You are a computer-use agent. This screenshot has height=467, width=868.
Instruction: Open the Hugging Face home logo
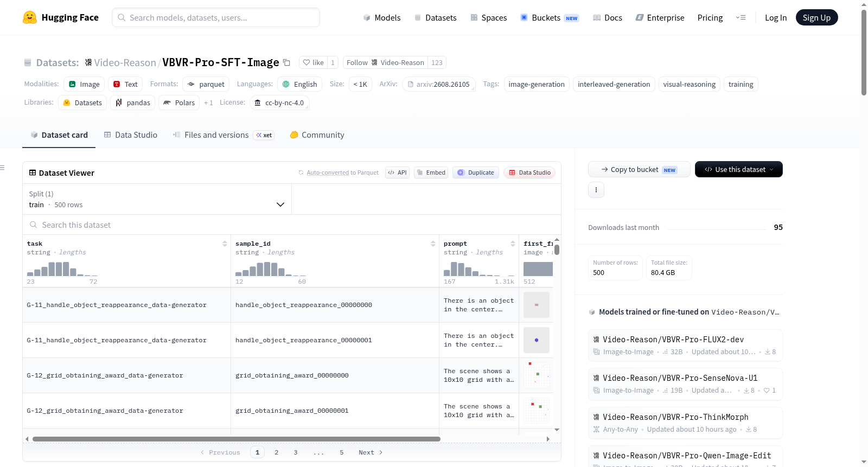(x=61, y=17)
